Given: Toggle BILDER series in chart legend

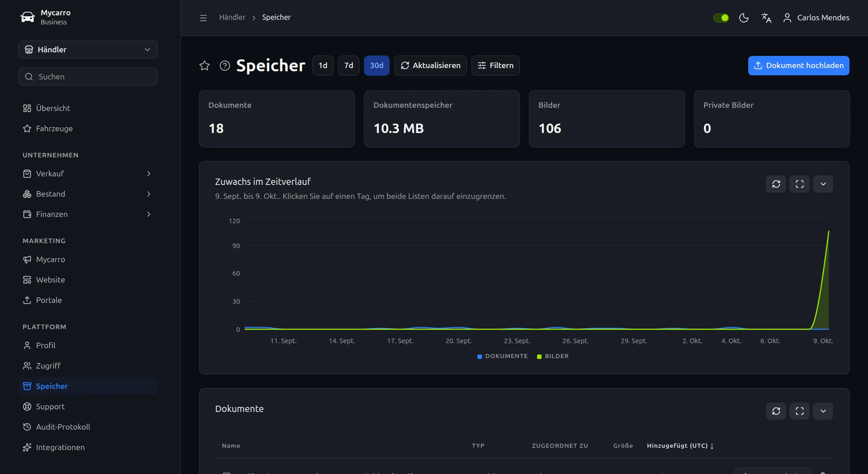Looking at the screenshot, I should [x=552, y=356].
